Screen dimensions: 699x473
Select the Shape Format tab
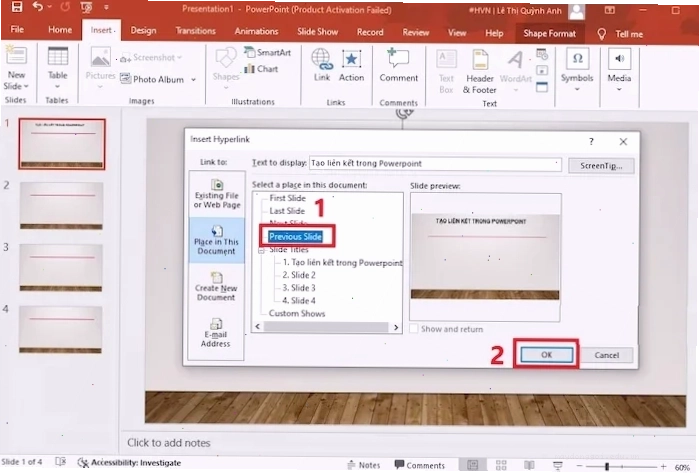[x=549, y=33]
